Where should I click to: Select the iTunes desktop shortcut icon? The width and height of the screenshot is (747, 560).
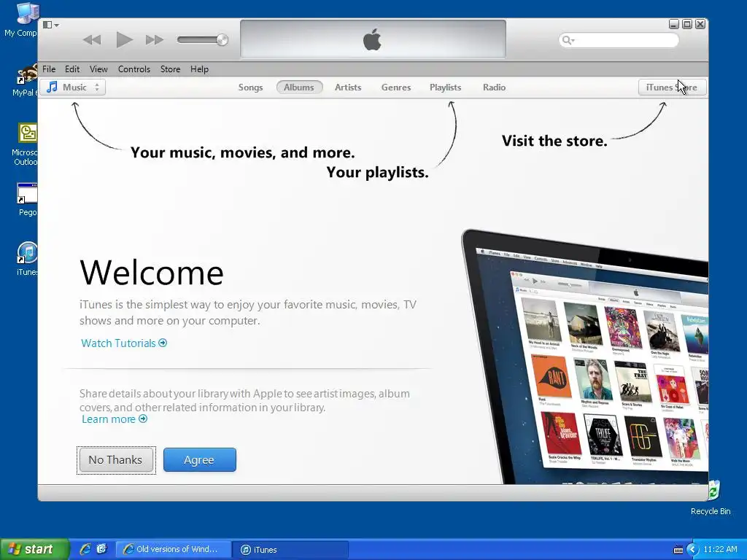[x=27, y=259]
